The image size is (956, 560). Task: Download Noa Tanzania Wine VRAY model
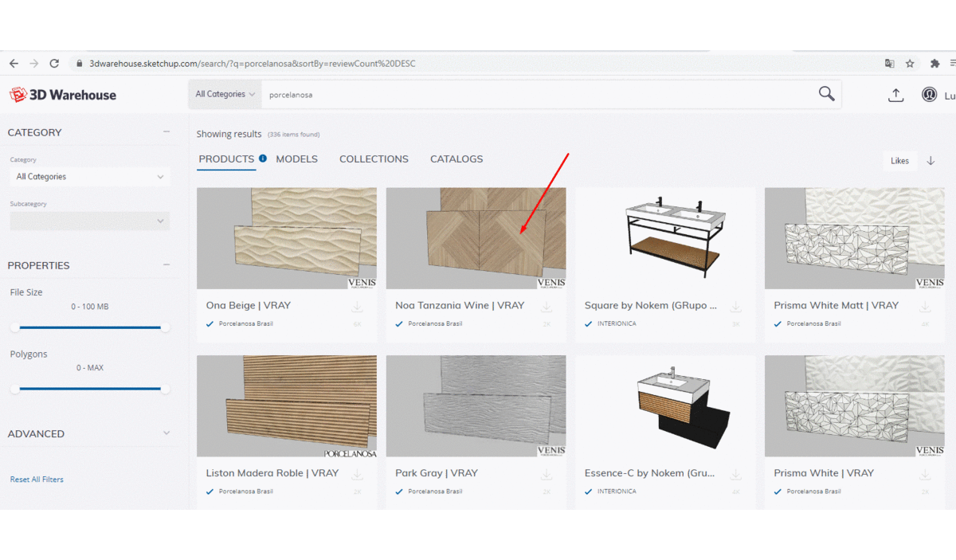coord(547,307)
